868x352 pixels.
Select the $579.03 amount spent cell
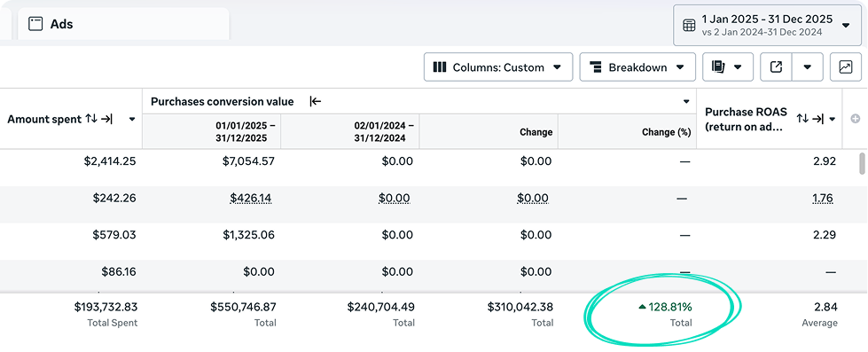114,235
